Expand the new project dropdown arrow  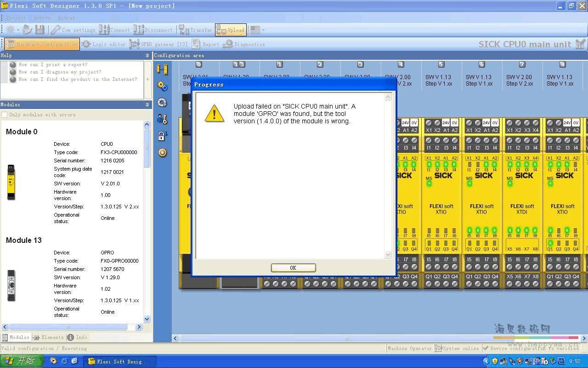pos(18,30)
